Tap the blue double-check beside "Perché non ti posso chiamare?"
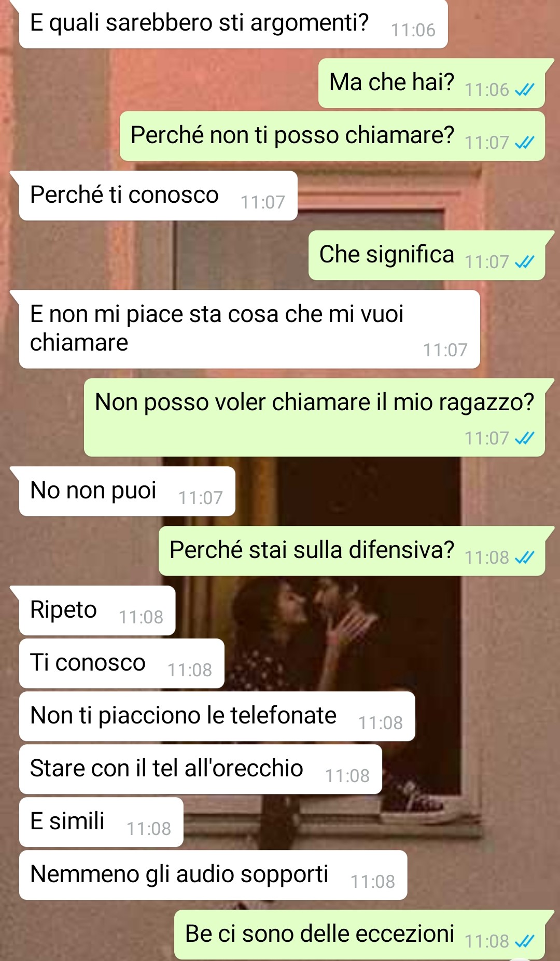560x961 pixels. 524,143
